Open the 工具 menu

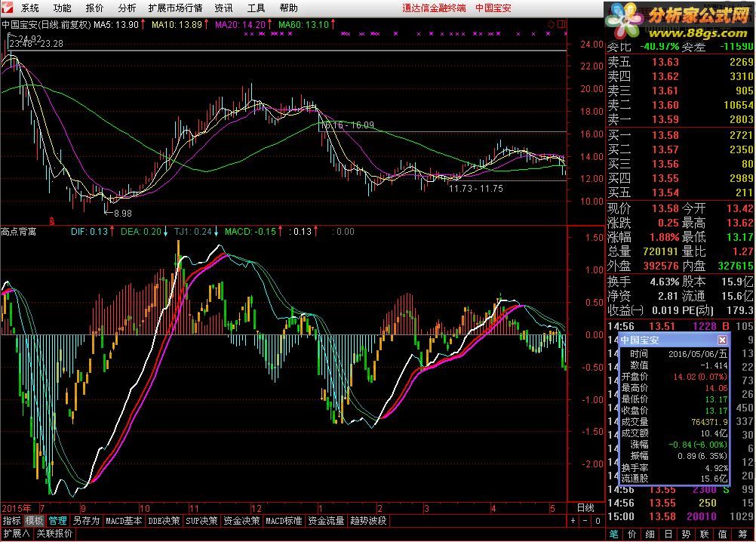(x=256, y=8)
